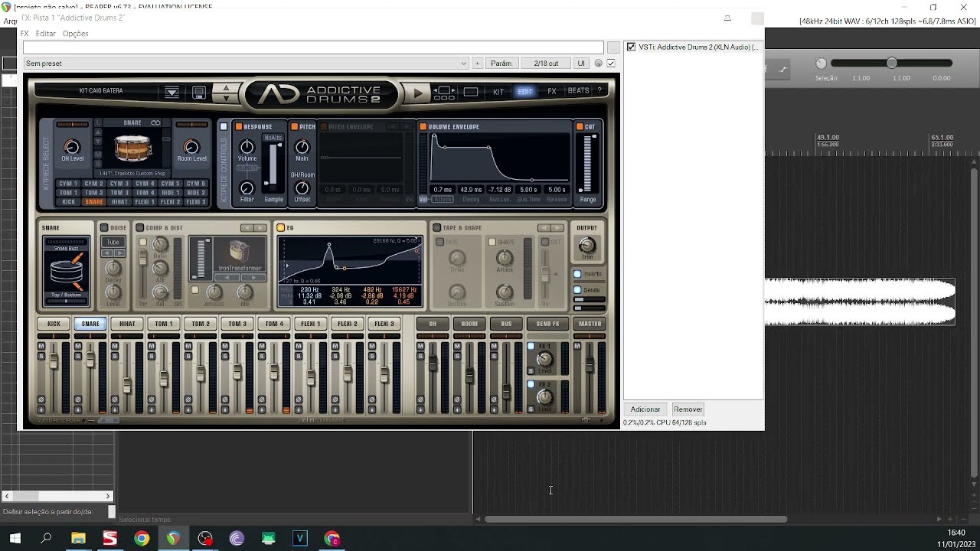Open the Sem preset dropdown
This screenshot has width=980, height=551.
(x=246, y=64)
